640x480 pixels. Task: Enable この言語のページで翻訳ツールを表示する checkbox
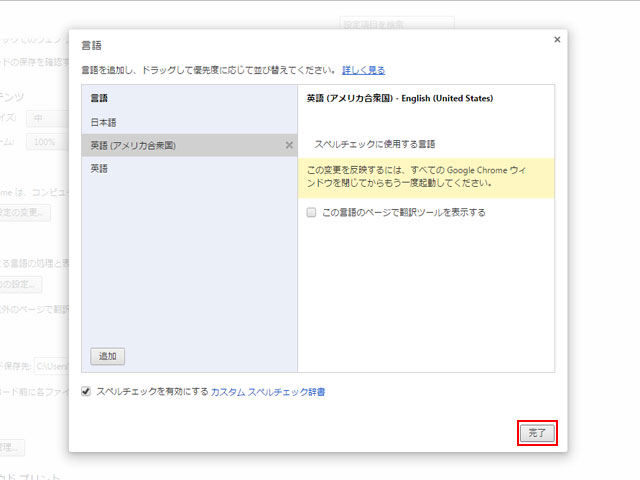[312, 212]
